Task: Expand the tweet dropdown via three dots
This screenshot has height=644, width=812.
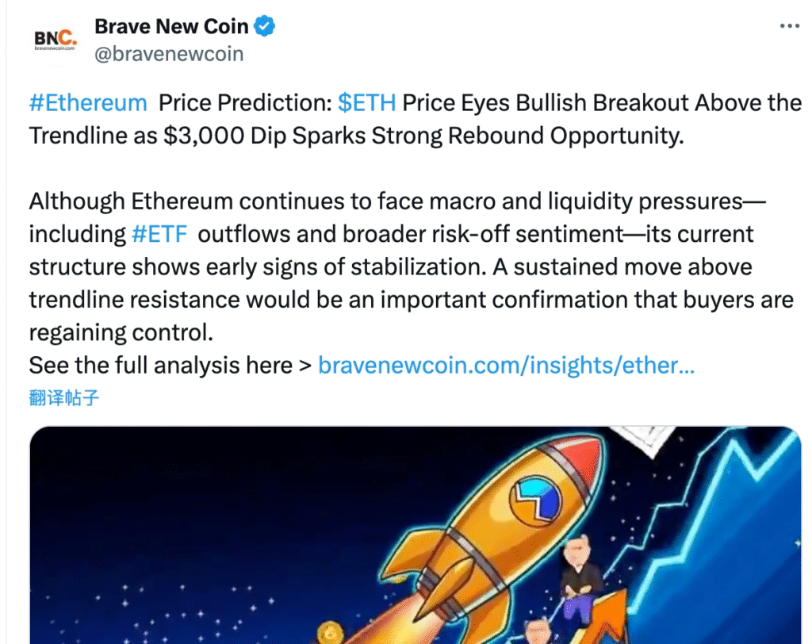Action: [790, 24]
